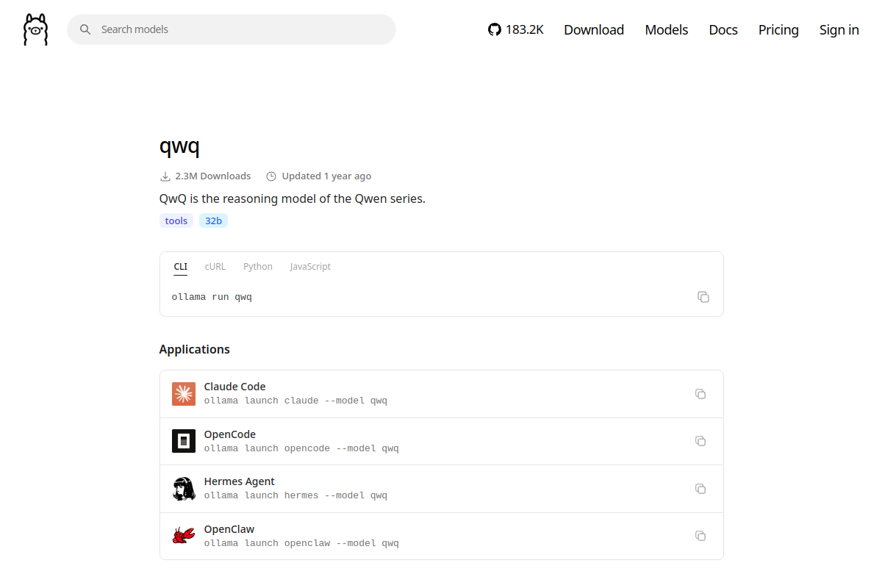882x588 pixels.
Task: Open the Docs link
Action: [723, 29]
